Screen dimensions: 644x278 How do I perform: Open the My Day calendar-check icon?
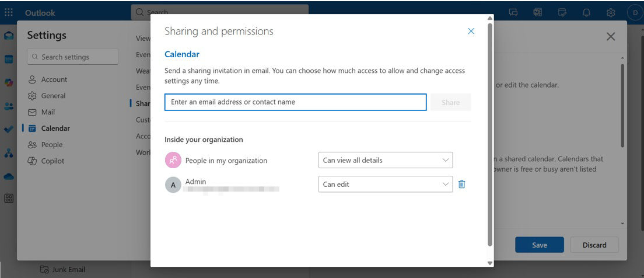click(x=562, y=12)
